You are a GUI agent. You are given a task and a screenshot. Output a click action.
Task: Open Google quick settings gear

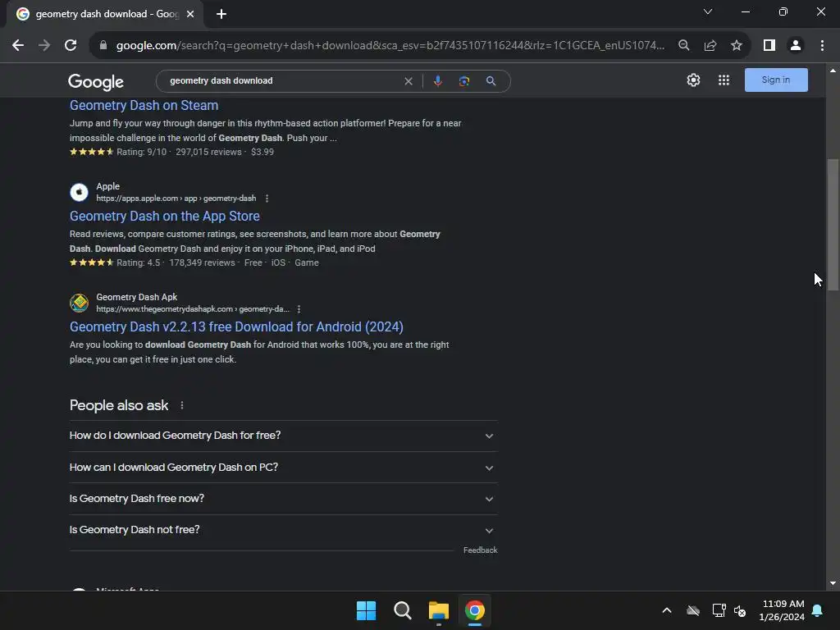[x=693, y=80]
